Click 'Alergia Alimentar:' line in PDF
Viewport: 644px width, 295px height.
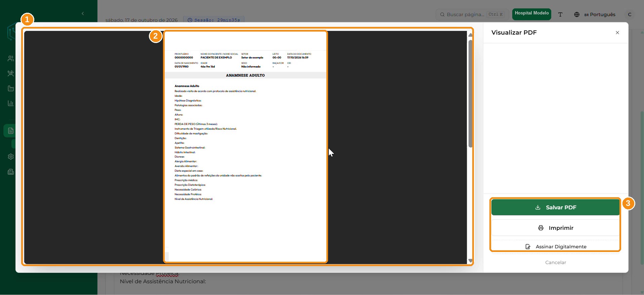pyautogui.click(x=186, y=161)
